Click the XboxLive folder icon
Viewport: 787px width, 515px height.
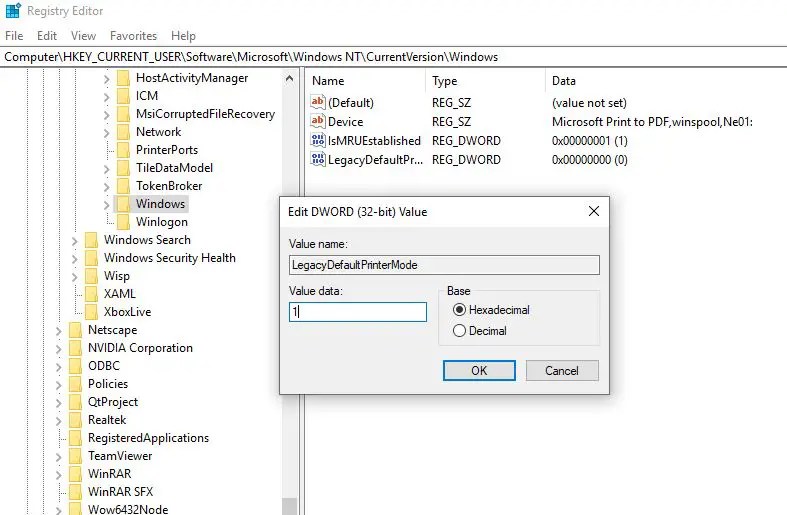[91, 312]
